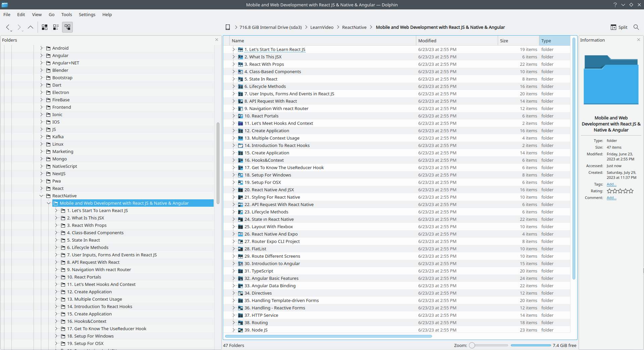Click folder icon of 5. State In React in file list

(240, 79)
